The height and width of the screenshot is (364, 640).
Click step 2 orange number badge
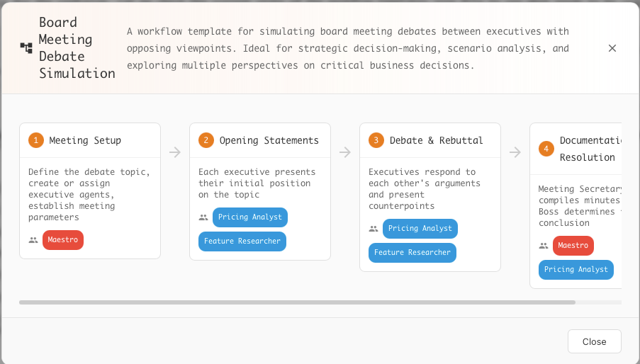[x=206, y=140]
